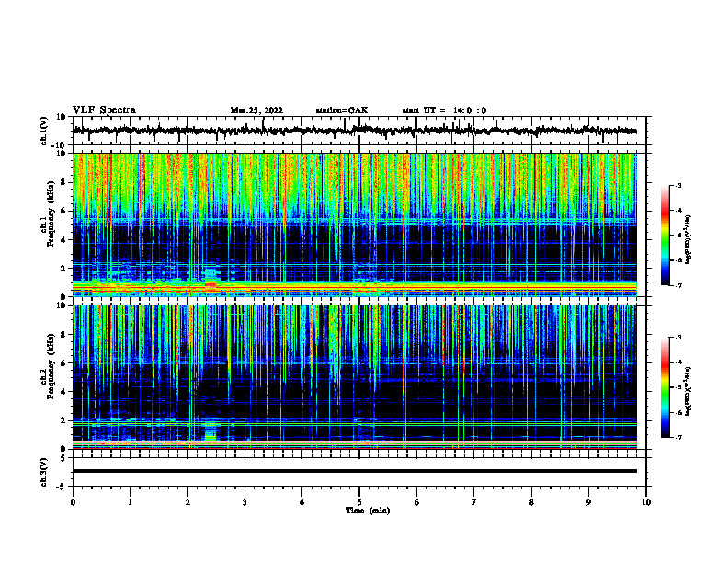The image size is (728, 563).
Task: Click time axis tick label "4"
Action: click(x=302, y=502)
